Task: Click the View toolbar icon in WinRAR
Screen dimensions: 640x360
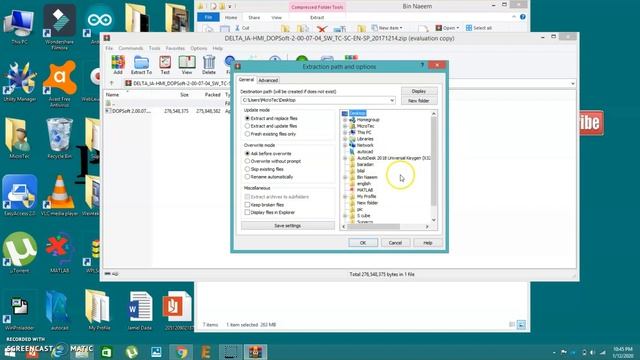Action: (x=187, y=65)
